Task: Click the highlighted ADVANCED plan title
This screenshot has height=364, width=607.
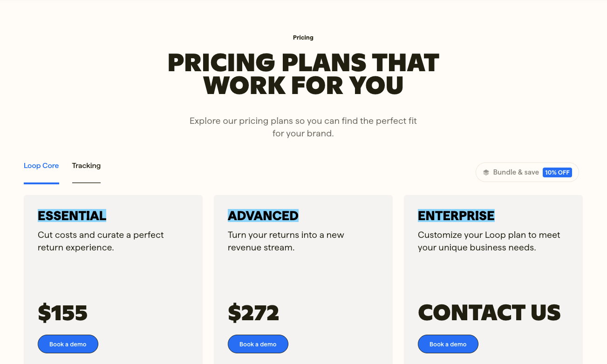Action: click(x=263, y=216)
